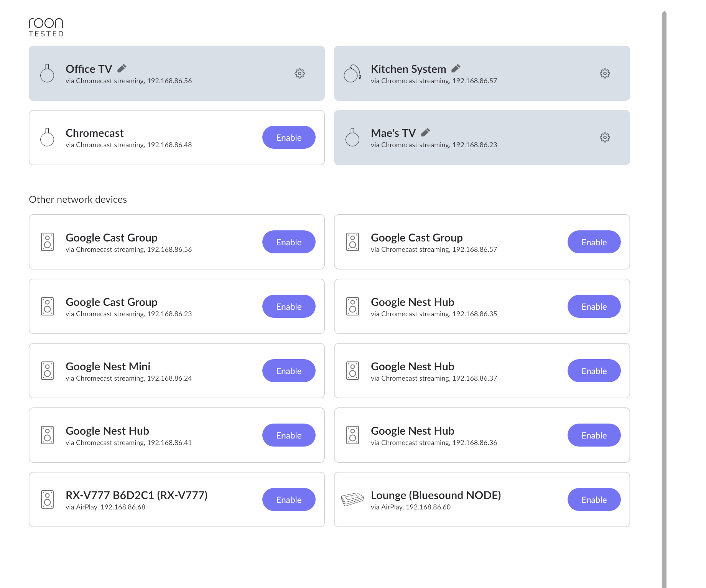Image resolution: width=706 pixels, height=588 pixels.
Task: Click the Bluesound NODE device icon
Action: (x=352, y=499)
